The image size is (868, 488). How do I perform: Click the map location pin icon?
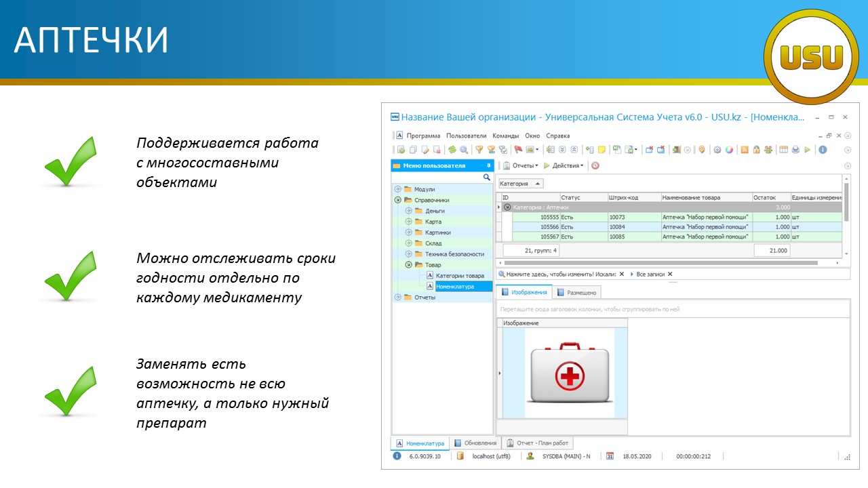click(x=702, y=150)
